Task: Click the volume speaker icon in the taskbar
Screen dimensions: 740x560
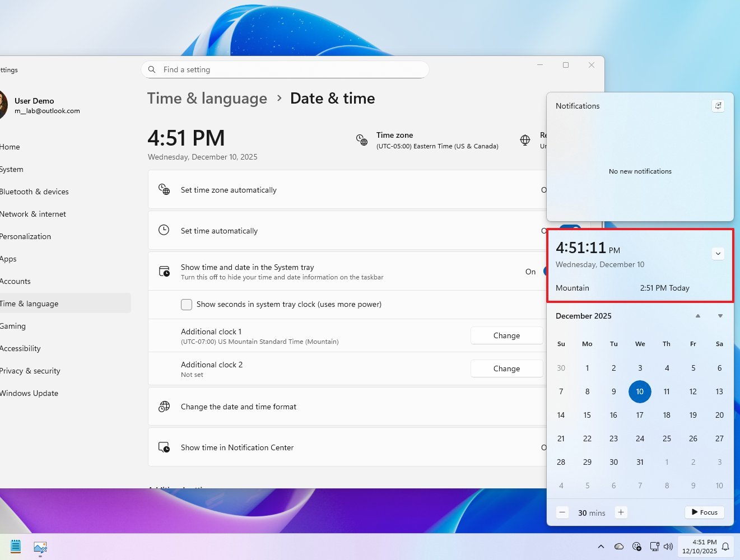Action: [x=669, y=547]
